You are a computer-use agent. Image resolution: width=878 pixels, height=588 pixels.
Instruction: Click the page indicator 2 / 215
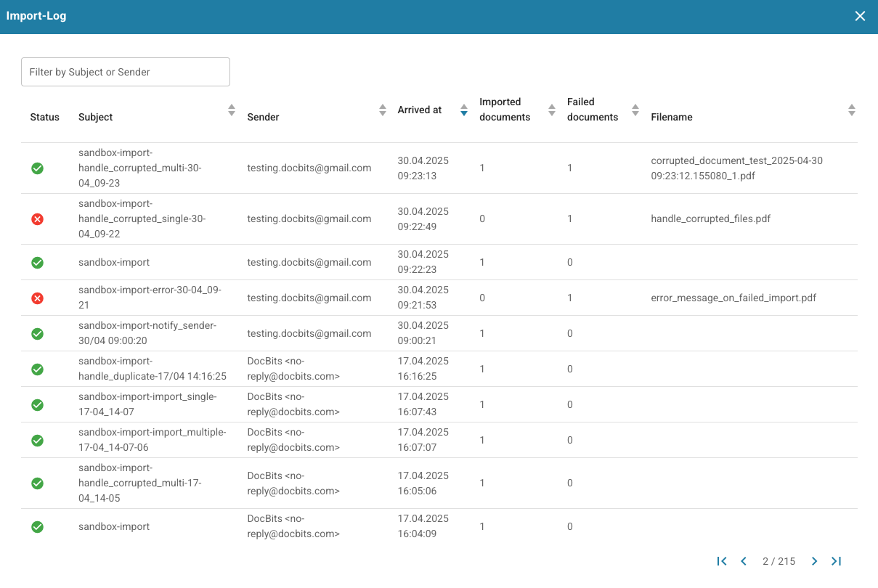point(779,561)
